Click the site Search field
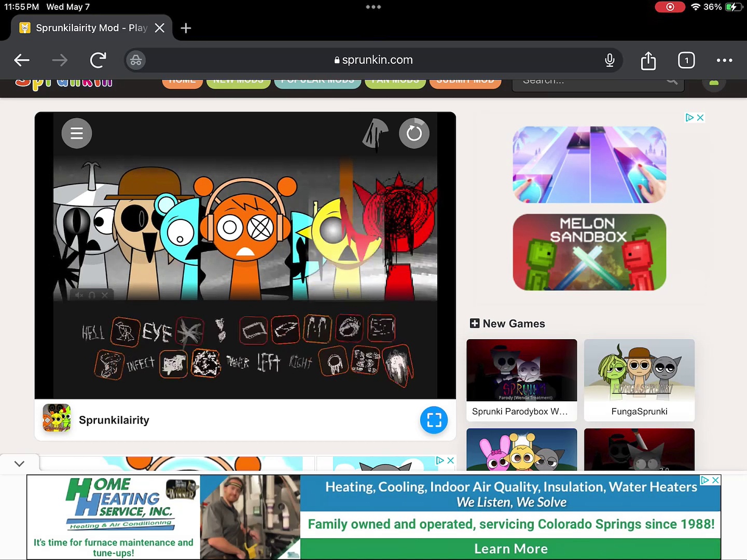The width and height of the screenshot is (747, 560). coord(598,83)
